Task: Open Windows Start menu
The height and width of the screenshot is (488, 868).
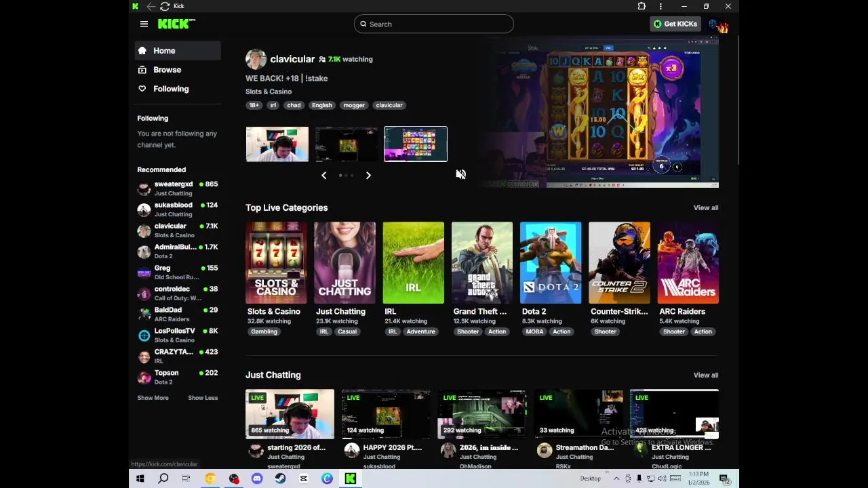Action: coord(140,479)
